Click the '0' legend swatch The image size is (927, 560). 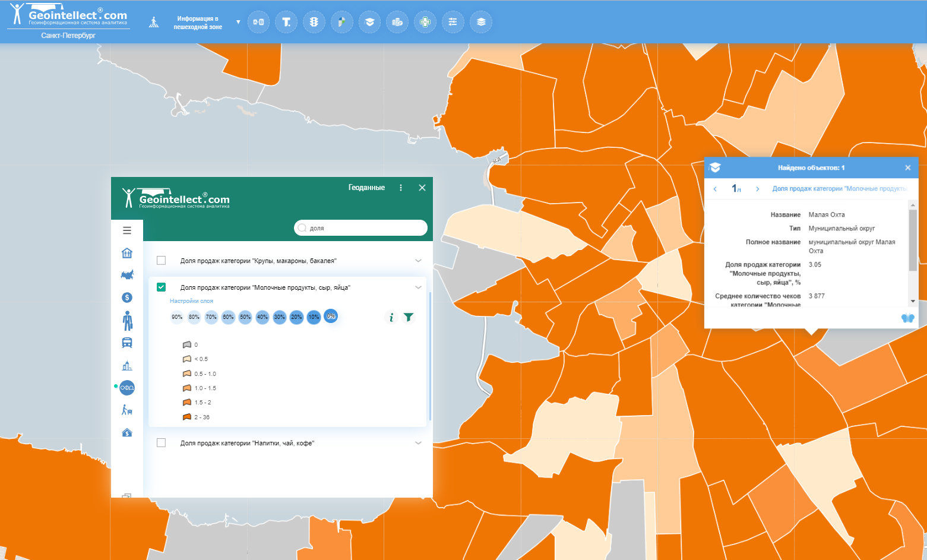tap(187, 344)
